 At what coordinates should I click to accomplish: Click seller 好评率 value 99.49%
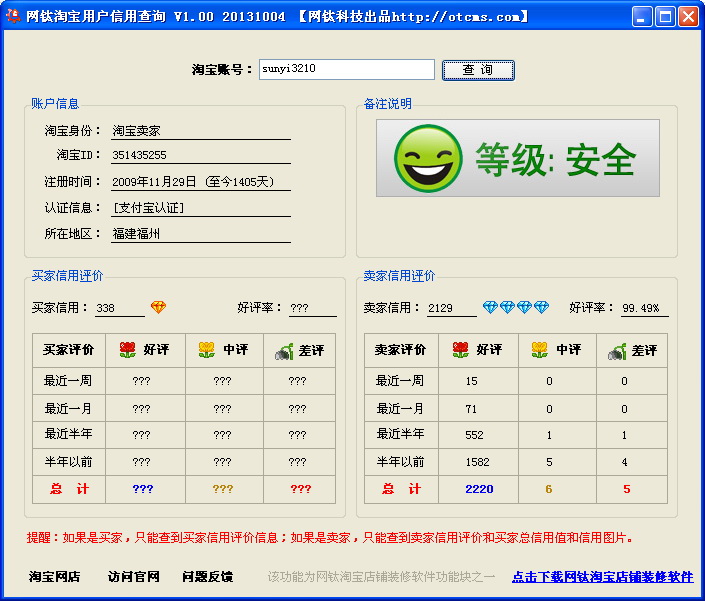pos(641,308)
